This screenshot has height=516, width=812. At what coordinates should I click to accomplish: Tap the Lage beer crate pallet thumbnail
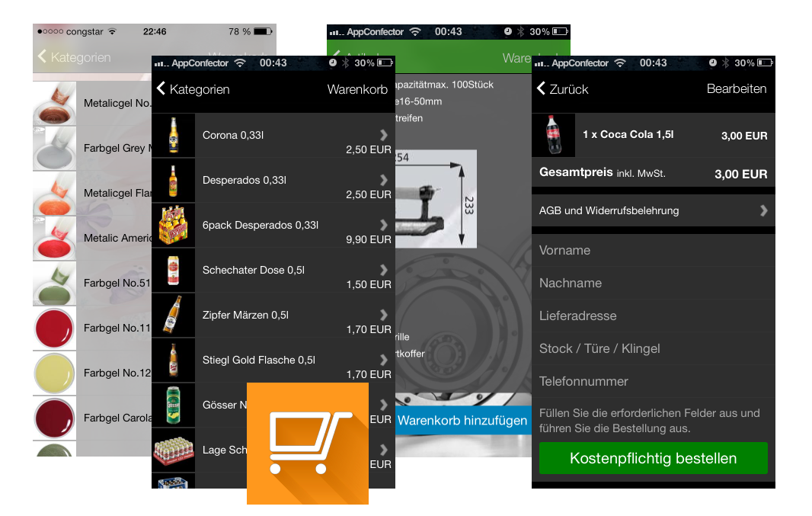(x=174, y=450)
